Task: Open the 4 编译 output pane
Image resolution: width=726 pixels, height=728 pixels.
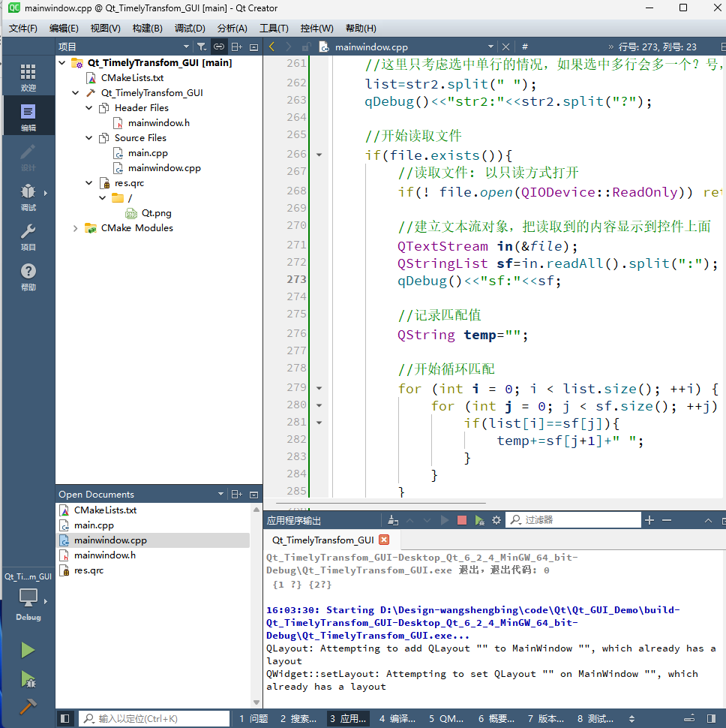Action: [x=397, y=719]
